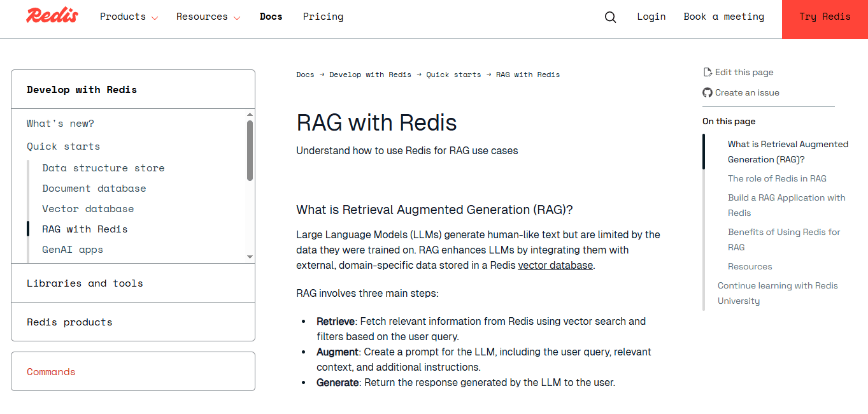The height and width of the screenshot is (414, 868).
Task: Expand Libraries and tools section
Action: coord(133,283)
